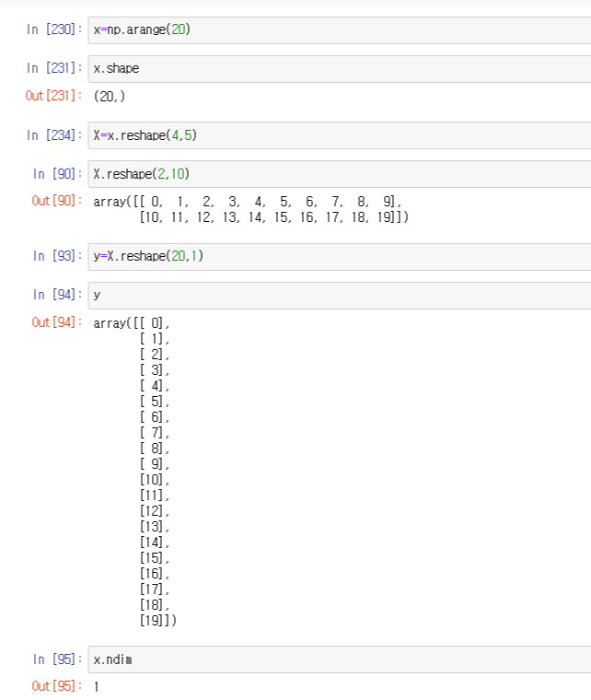The image size is (591, 700).
Task: Click the final [19]]) output row
Action: point(158,621)
